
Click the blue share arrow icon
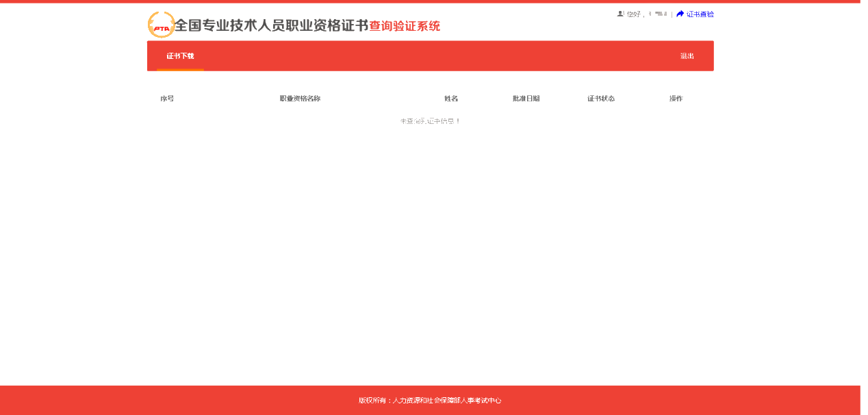pyautogui.click(x=680, y=14)
